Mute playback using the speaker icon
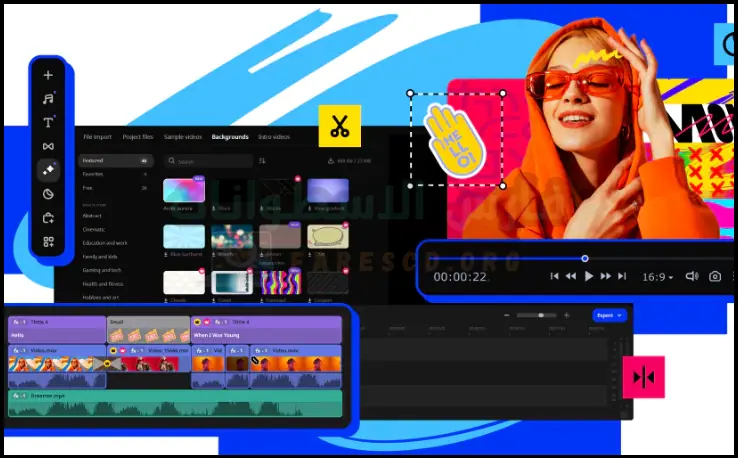This screenshot has height=458, width=738. coord(692,277)
